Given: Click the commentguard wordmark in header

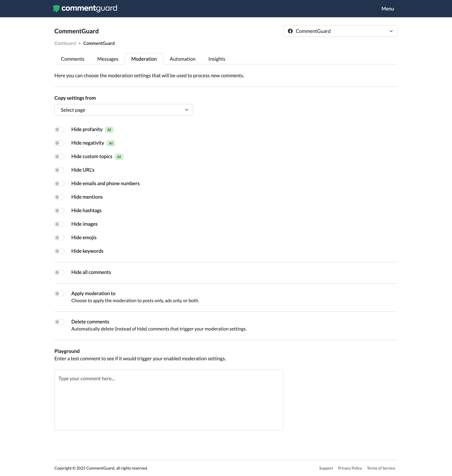Looking at the screenshot, I should click(89, 8).
